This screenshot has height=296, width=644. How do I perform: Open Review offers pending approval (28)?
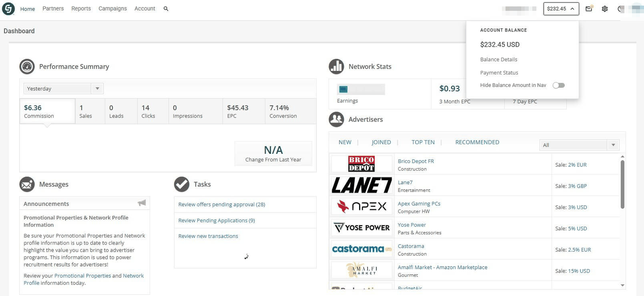pyautogui.click(x=222, y=204)
